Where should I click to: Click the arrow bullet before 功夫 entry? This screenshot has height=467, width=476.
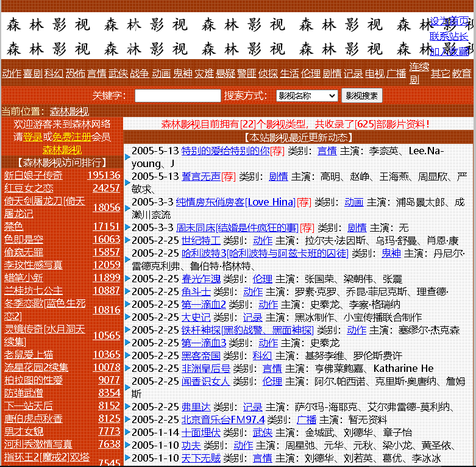[127, 446]
